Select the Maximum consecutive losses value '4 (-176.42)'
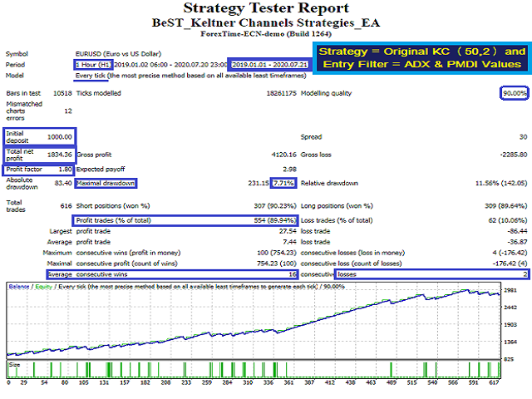Viewport: 532px width, 399px height. (510, 253)
